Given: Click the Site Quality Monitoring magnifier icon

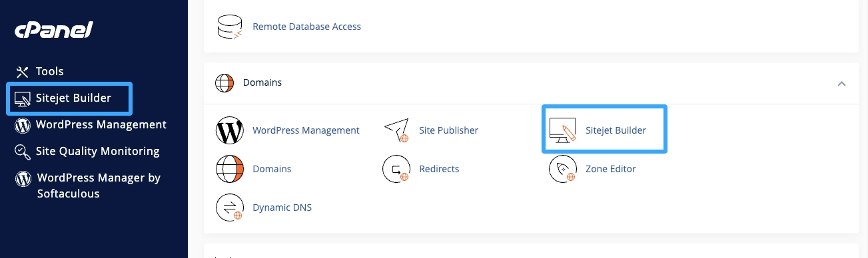Looking at the screenshot, I should pyautogui.click(x=23, y=152).
